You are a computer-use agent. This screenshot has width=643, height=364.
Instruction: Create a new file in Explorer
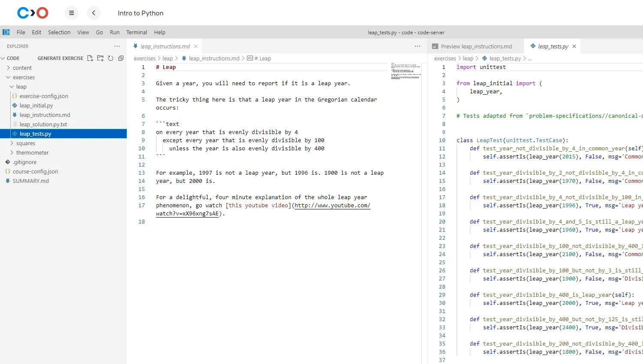coord(90,58)
